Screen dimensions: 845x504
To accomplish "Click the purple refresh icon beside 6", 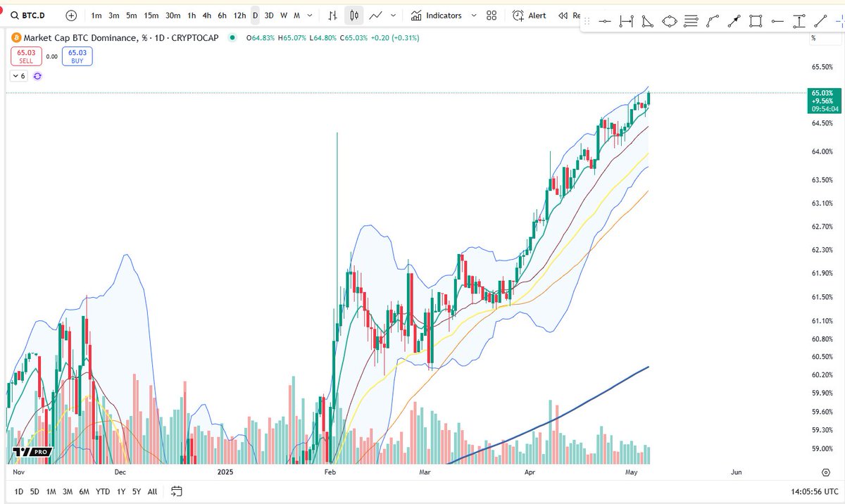I will tap(37, 75).
